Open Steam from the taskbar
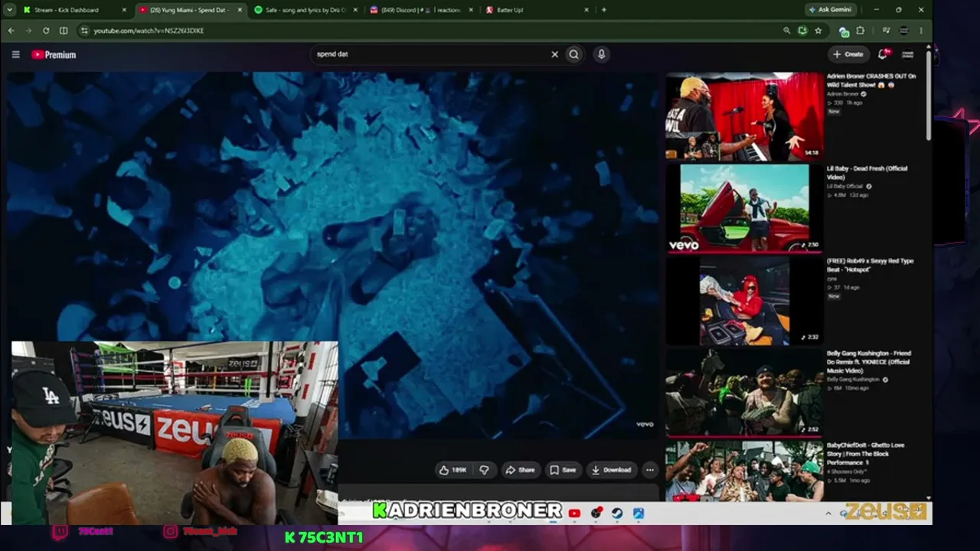 coord(617,514)
